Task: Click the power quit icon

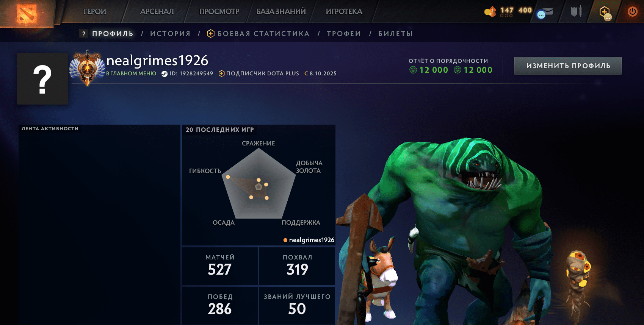Action: point(632,12)
